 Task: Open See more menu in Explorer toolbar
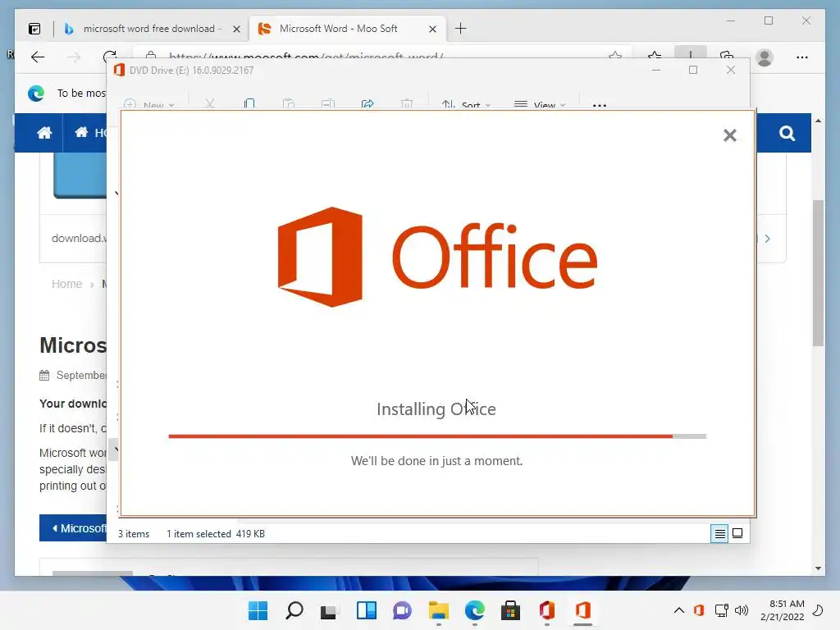[600, 105]
